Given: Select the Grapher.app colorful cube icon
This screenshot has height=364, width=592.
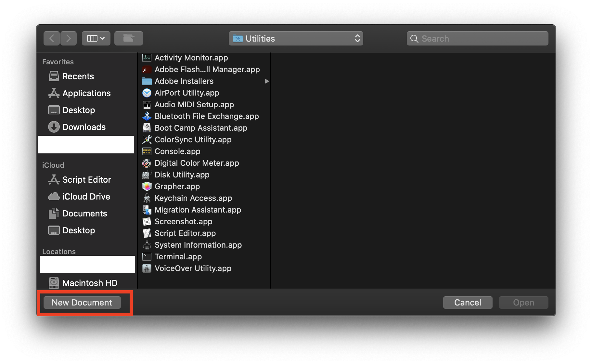Looking at the screenshot, I should pyautogui.click(x=147, y=186).
